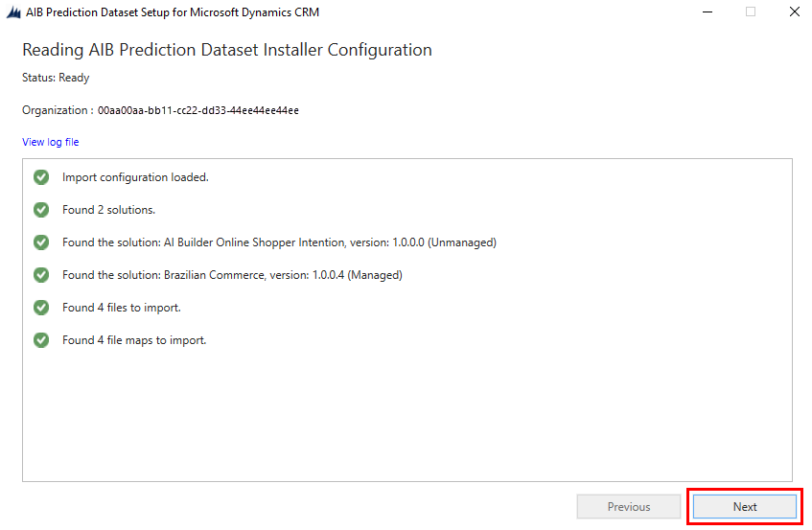Select the 'Import configuration loaded.' log entry
Screen dimensions: 812x530
coord(135,177)
